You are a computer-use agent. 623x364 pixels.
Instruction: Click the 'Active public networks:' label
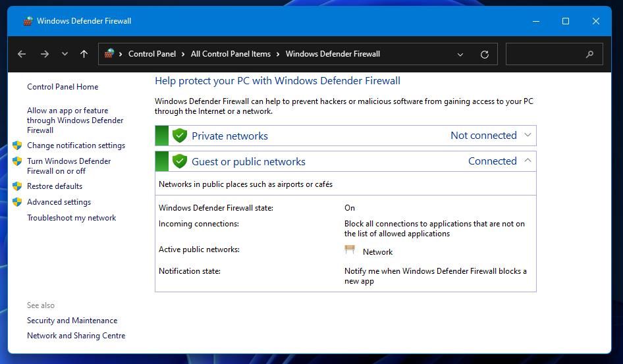(x=199, y=249)
